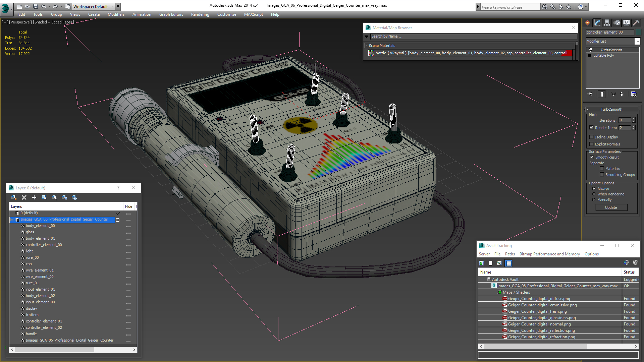The height and width of the screenshot is (362, 644).
Task: Select the Manually update option
Action: click(x=594, y=200)
